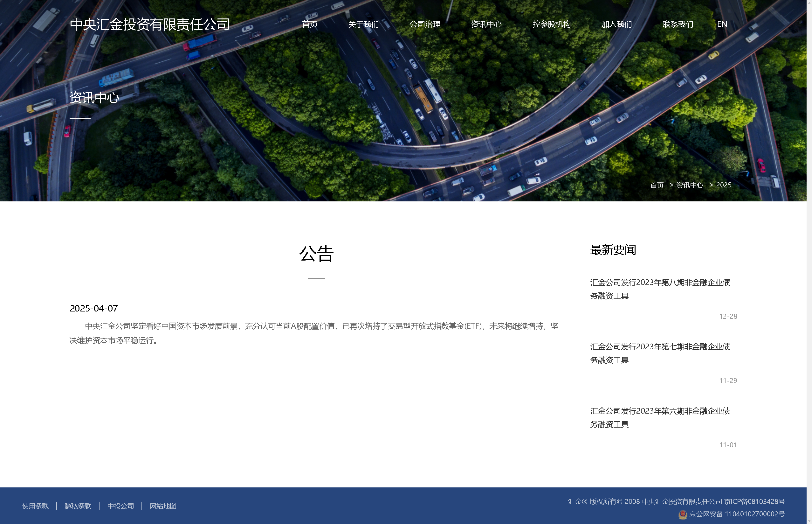Image resolution: width=812 pixels, height=524 pixels.
Task: Open the 关于我们 menu item
Action: [x=363, y=24]
